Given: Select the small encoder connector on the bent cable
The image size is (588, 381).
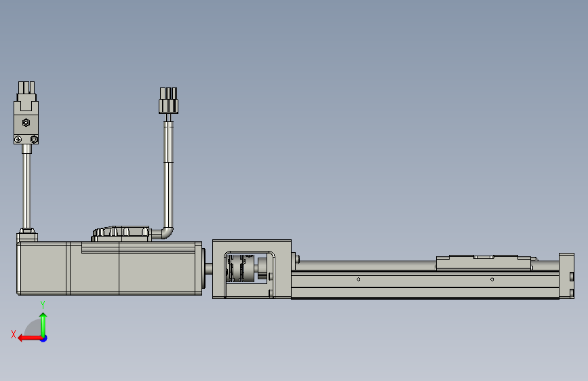Looking at the screenshot, I should click(168, 100).
